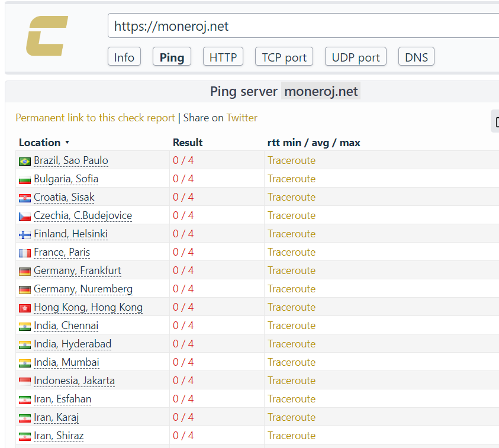Click the Czechia flag icon
Viewport: 499px width, 448px height.
(25, 216)
